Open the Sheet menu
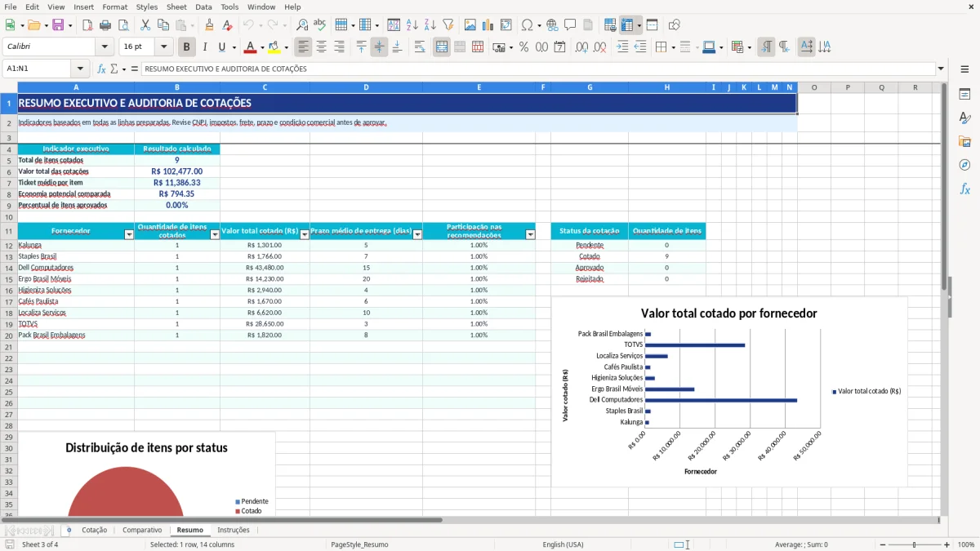The width and height of the screenshot is (980, 551). [x=176, y=7]
